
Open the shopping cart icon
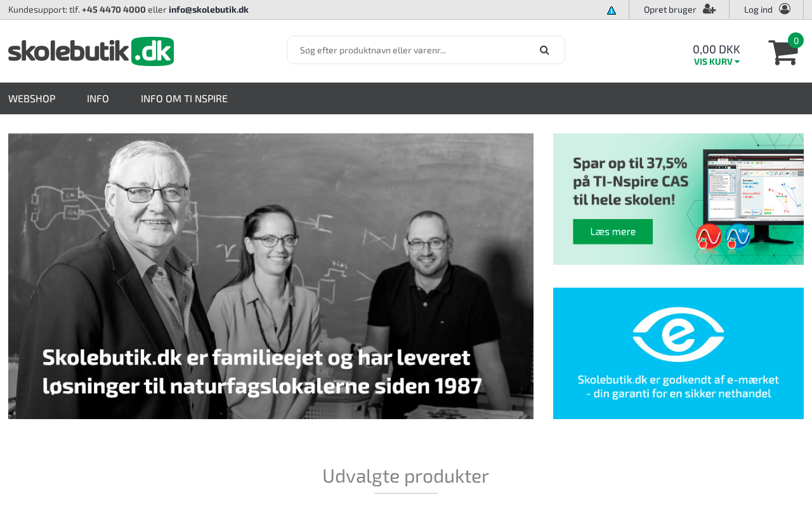783,53
